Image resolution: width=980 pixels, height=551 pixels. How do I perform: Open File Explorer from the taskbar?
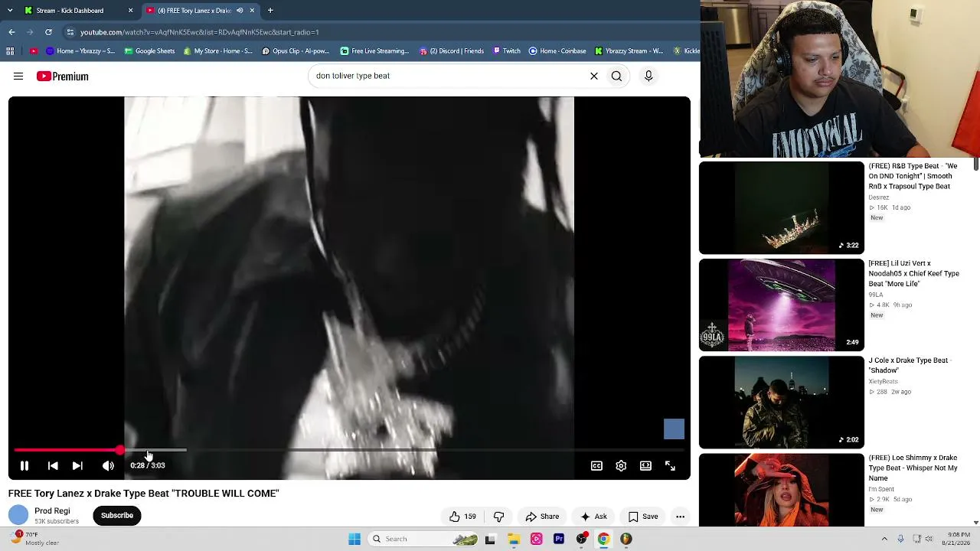tap(514, 539)
